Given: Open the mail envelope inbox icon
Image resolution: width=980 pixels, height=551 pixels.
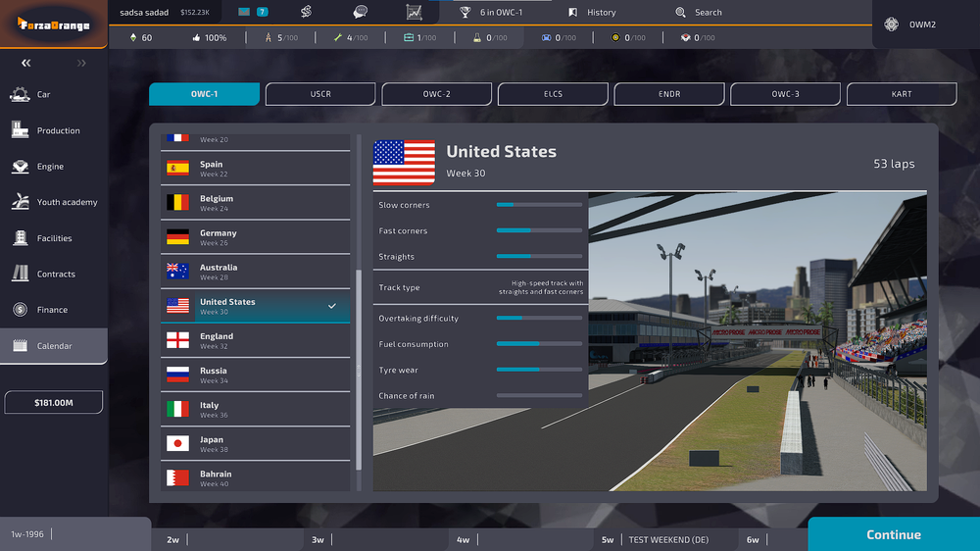Looking at the screenshot, I should [x=244, y=12].
